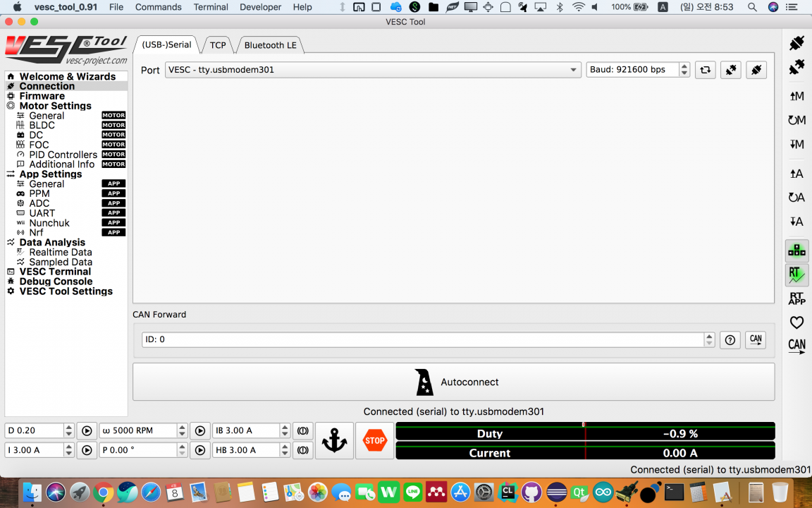Click the connect plug icon beside baud rate
Screen dimensions: 812x508
[x=756, y=70]
